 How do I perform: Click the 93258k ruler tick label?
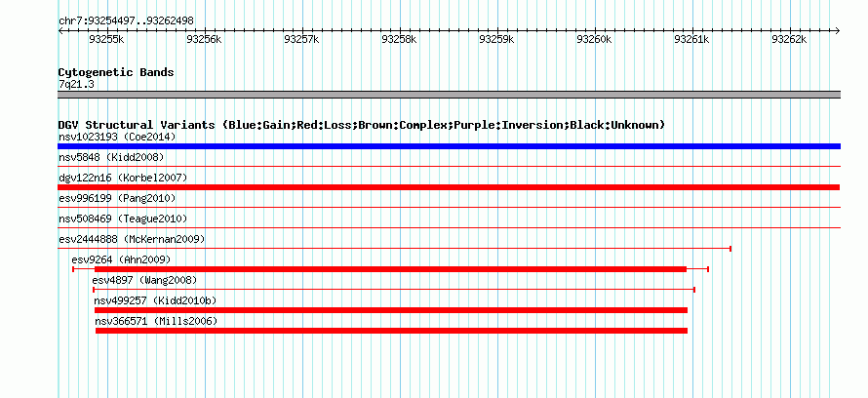[x=400, y=39]
